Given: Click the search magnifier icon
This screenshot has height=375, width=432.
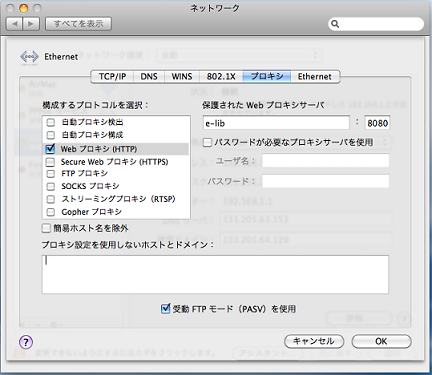Looking at the screenshot, I should pos(335,24).
